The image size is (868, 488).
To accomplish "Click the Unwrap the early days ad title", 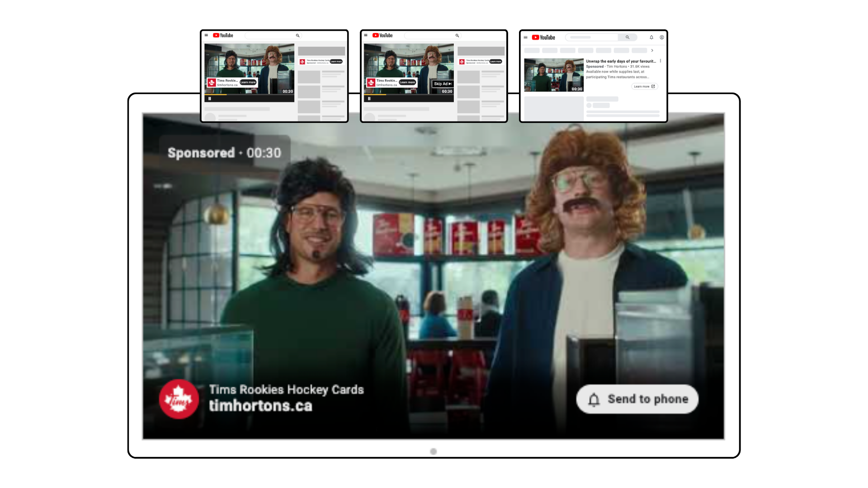I will click(x=621, y=61).
